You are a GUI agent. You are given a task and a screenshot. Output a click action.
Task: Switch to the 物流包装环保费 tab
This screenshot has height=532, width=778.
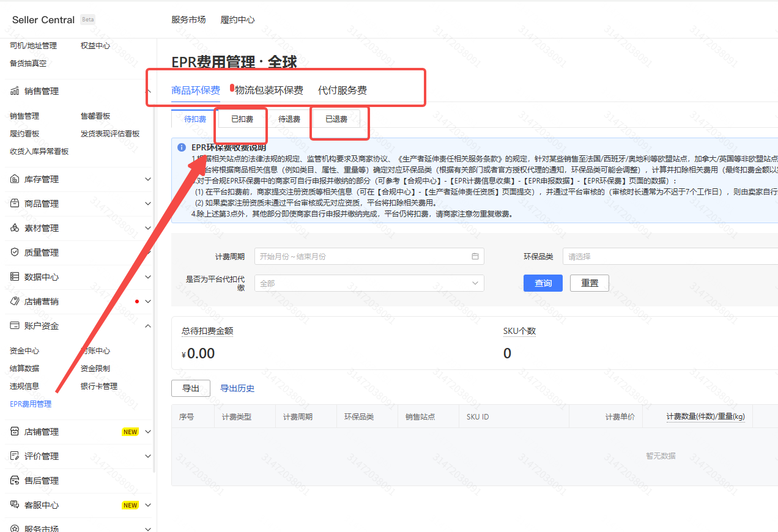tap(269, 91)
